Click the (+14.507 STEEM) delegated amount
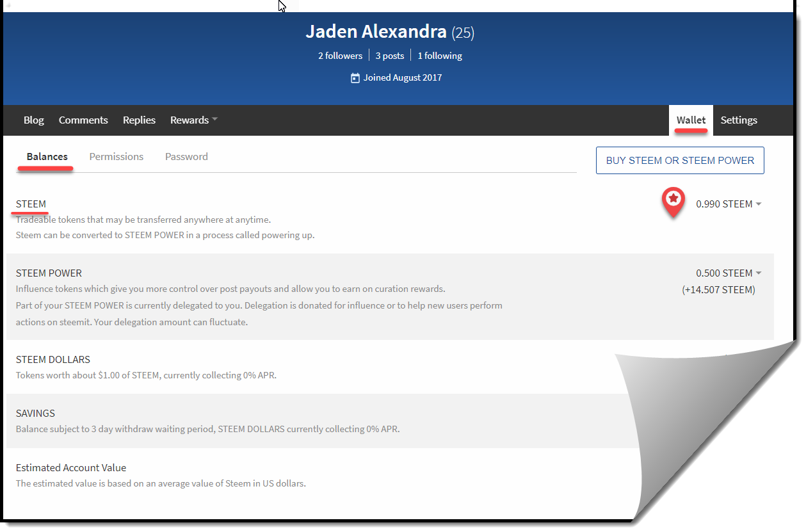The height and width of the screenshot is (532, 806). click(718, 290)
